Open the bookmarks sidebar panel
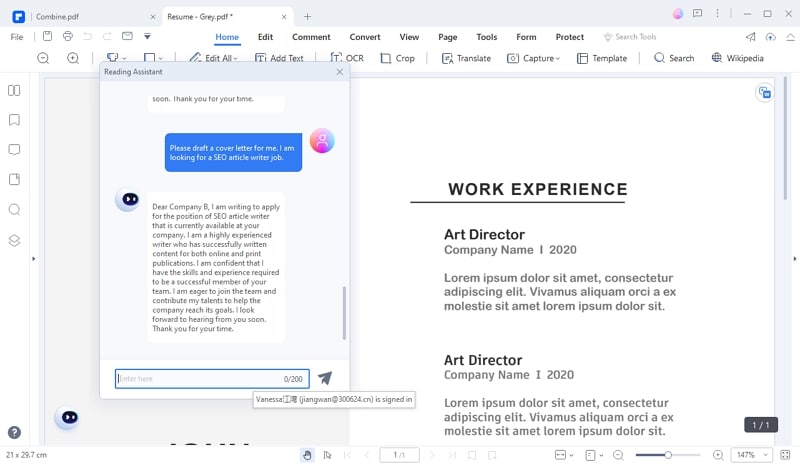The image size is (800, 465). click(x=14, y=120)
